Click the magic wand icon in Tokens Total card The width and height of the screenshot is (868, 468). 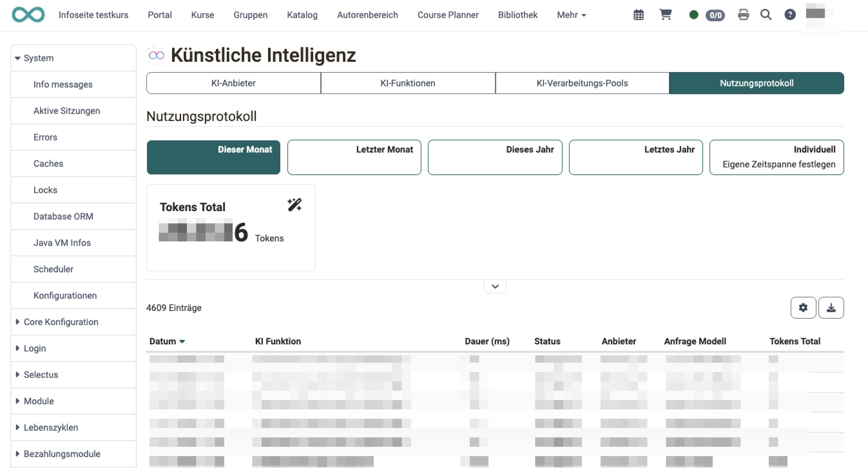click(294, 204)
